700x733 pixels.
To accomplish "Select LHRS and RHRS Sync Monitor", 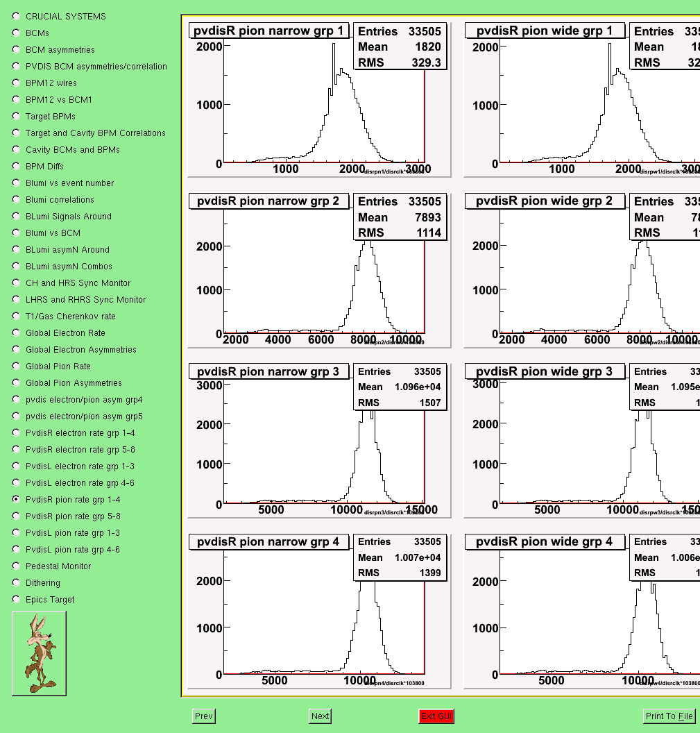I will [x=17, y=300].
